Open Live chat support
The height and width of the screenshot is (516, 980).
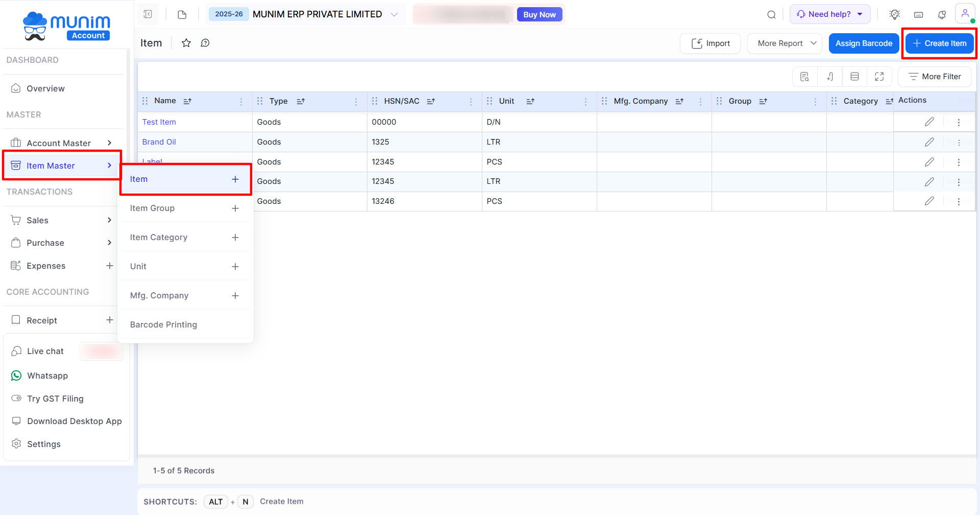[x=45, y=351]
